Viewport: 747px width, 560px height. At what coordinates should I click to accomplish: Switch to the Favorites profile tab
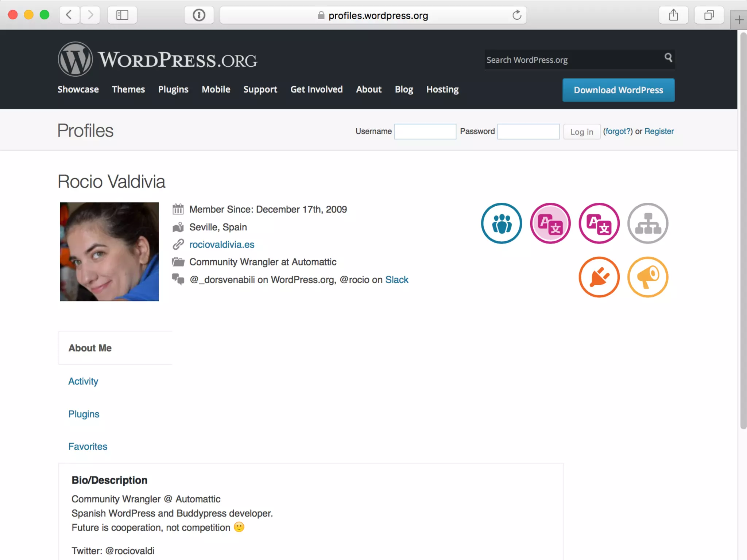88,447
